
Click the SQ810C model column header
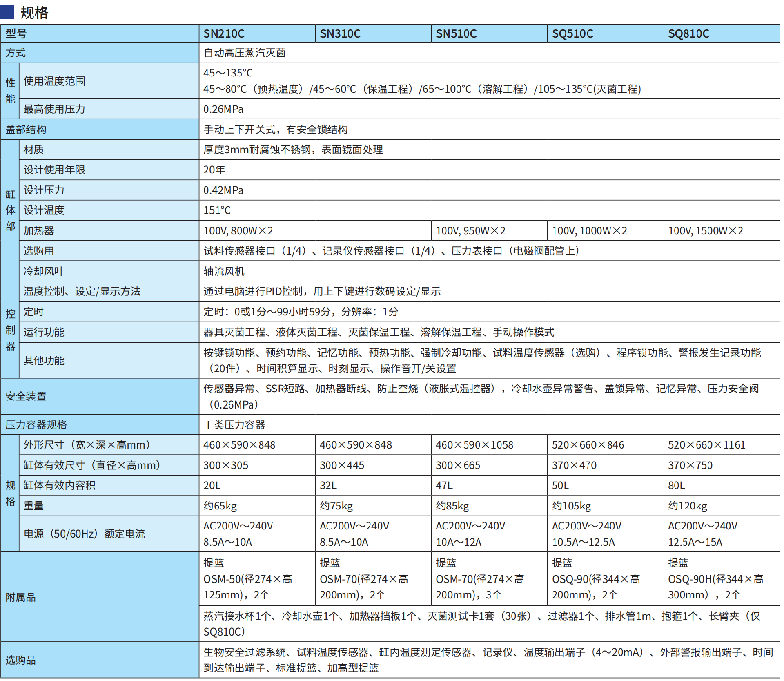(x=722, y=33)
